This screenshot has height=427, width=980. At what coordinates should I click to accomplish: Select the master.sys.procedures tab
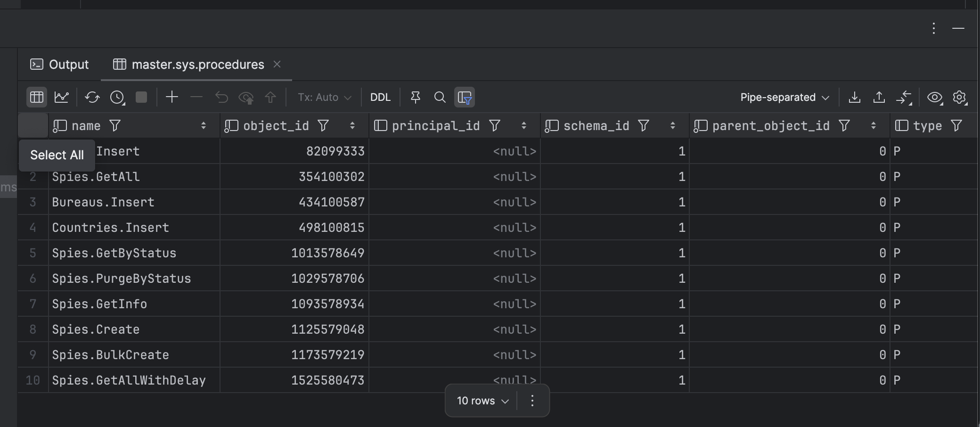[197, 65]
